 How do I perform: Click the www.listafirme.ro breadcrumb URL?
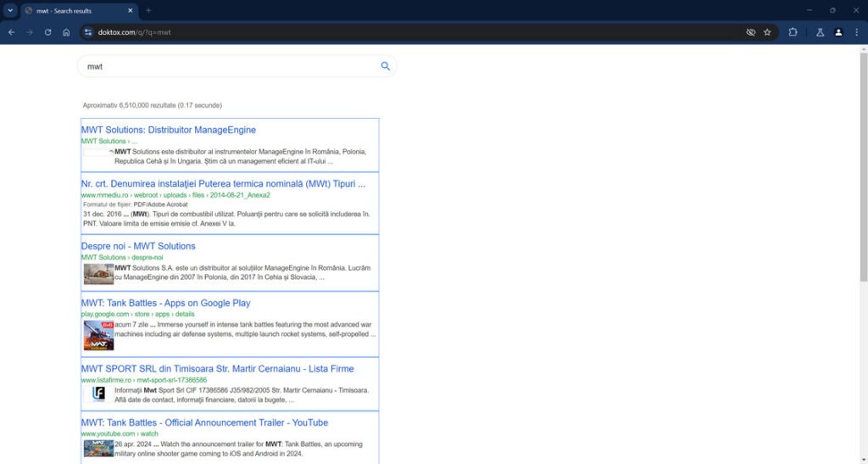(144, 380)
